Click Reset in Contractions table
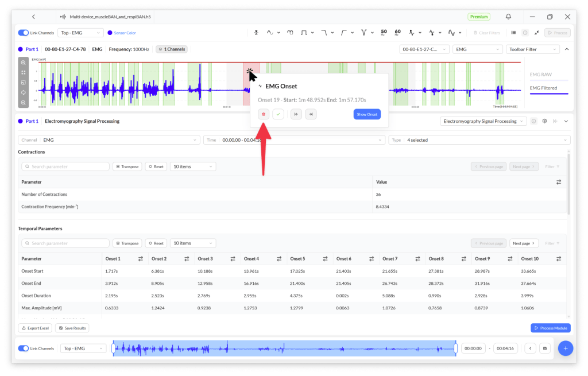Screen dimensions: 588x376 (x=156, y=166)
